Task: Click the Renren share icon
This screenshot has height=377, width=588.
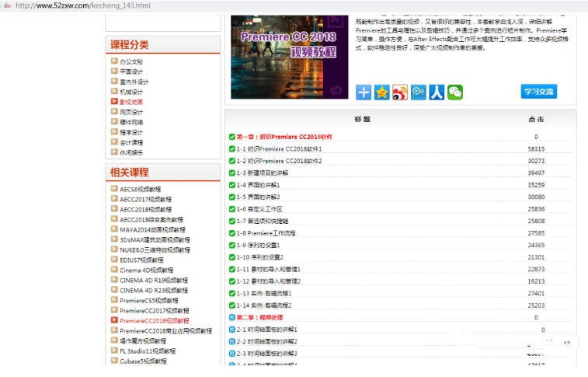Action: click(437, 93)
